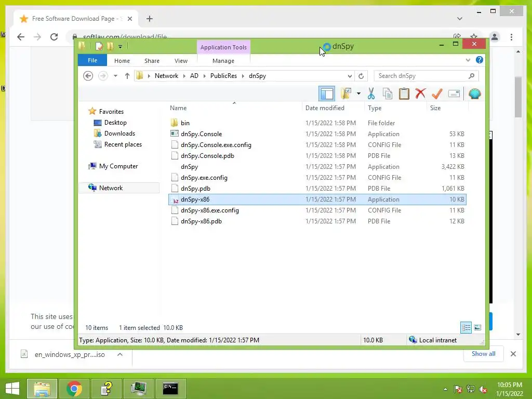
Task: Select Recent places under Favorites
Action: click(x=123, y=144)
